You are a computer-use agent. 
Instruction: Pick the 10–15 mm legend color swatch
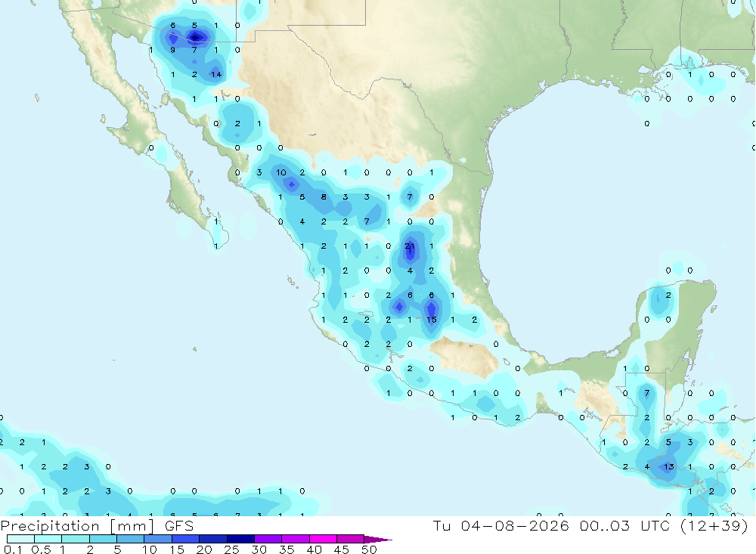tap(158, 539)
